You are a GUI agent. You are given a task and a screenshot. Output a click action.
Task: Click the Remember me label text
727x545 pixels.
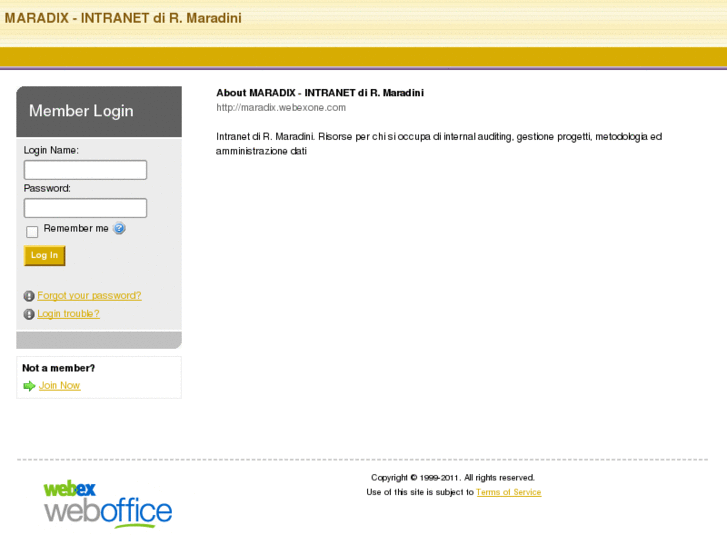[76, 228]
